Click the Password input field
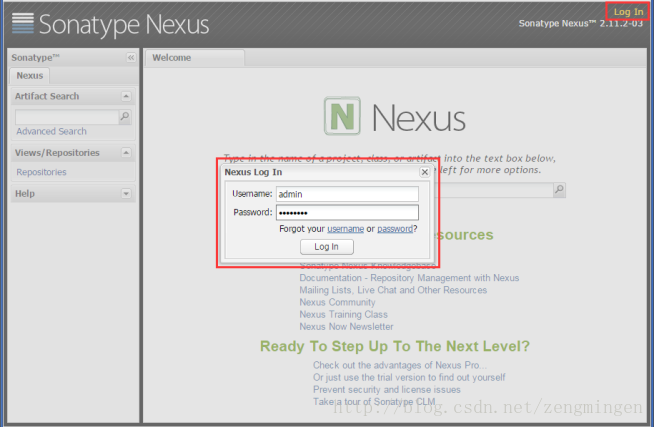 [347, 212]
